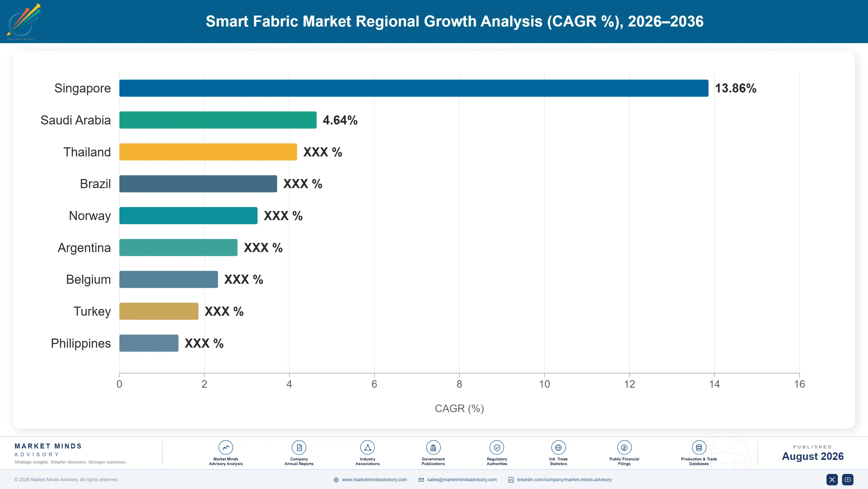Select the Brazil bar
The height and width of the screenshot is (489, 868).
(198, 184)
